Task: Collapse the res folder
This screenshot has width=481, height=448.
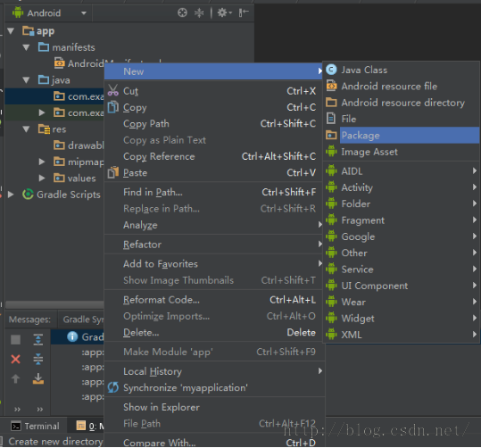Action: 27,129
